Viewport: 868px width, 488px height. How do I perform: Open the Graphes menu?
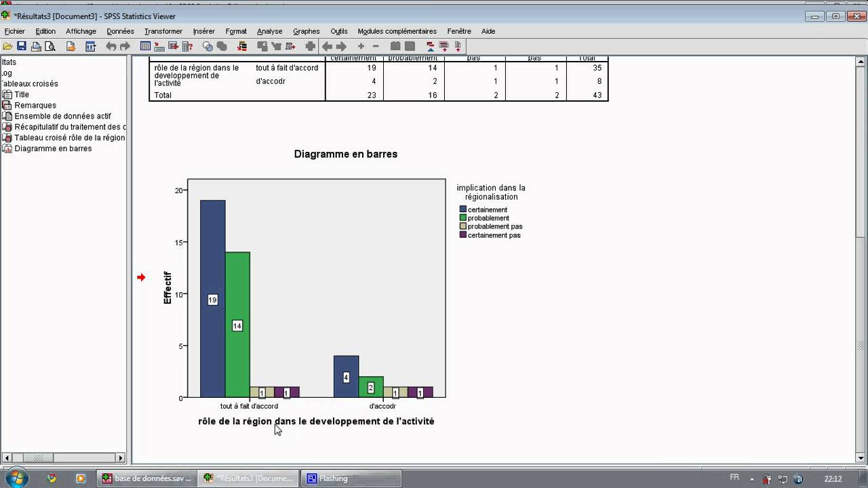pyautogui.click(x=306, y=31)
